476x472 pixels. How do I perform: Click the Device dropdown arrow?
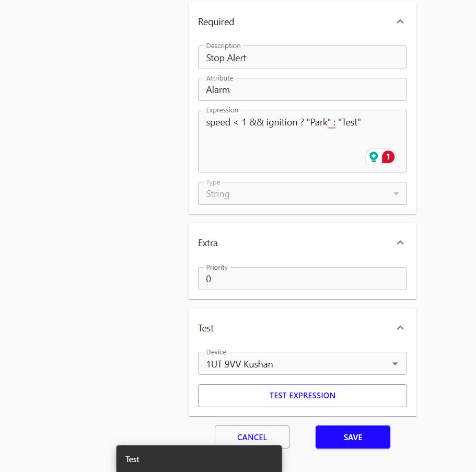click(396, 364)
